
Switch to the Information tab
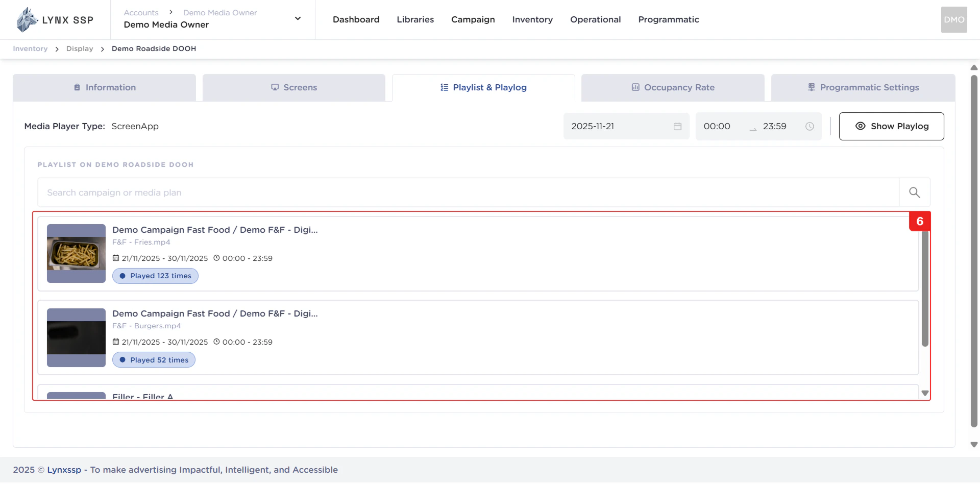(x=104, y=87)
